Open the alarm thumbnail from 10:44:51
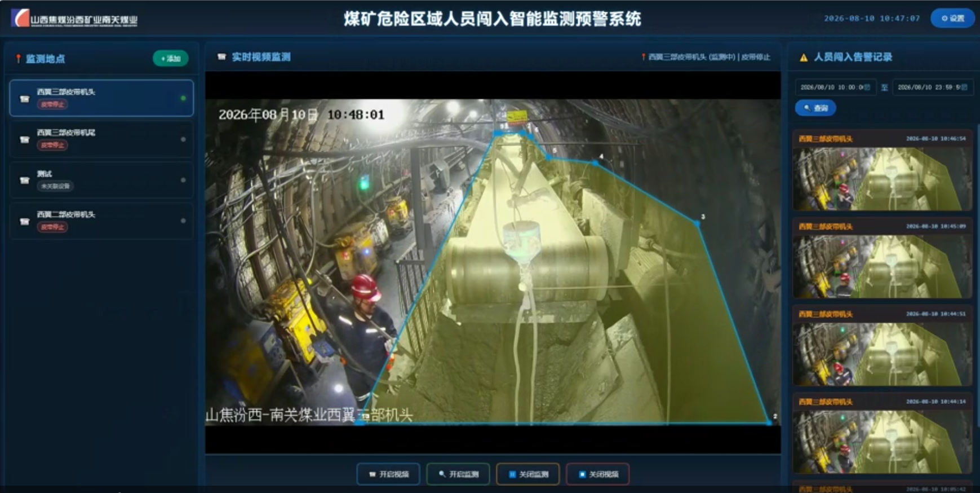The image size is (980, 493). pos(882,354)
